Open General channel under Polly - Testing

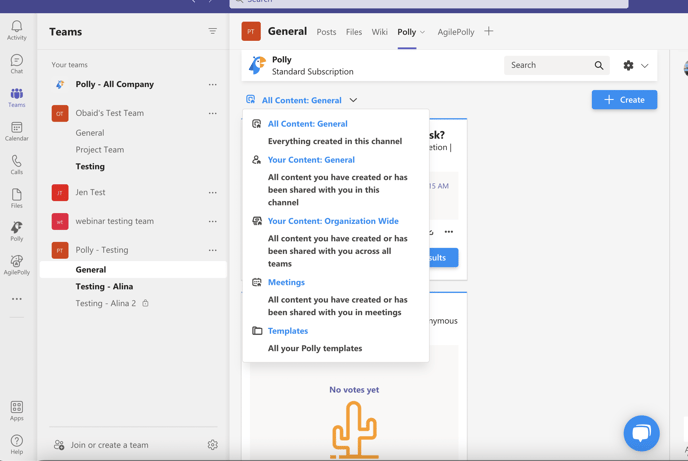coord(133,269)
